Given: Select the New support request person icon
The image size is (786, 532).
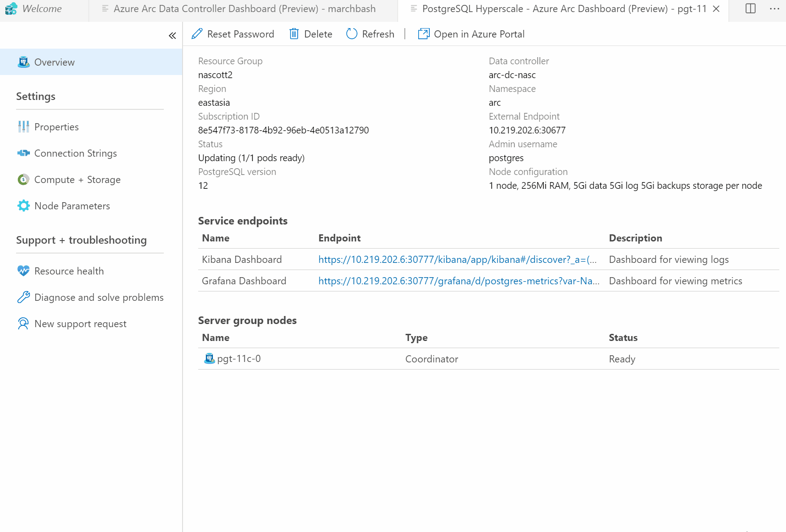Looking at the screenshot, I should pos(23,324).
